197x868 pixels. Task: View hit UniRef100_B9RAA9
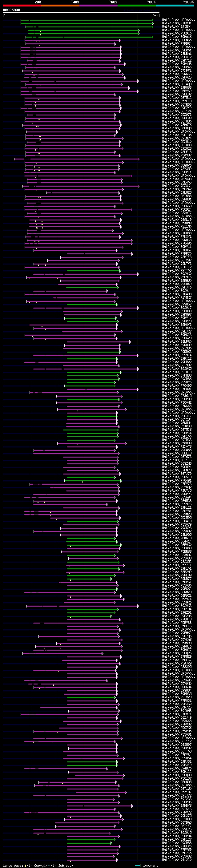[x=177, y=345]
